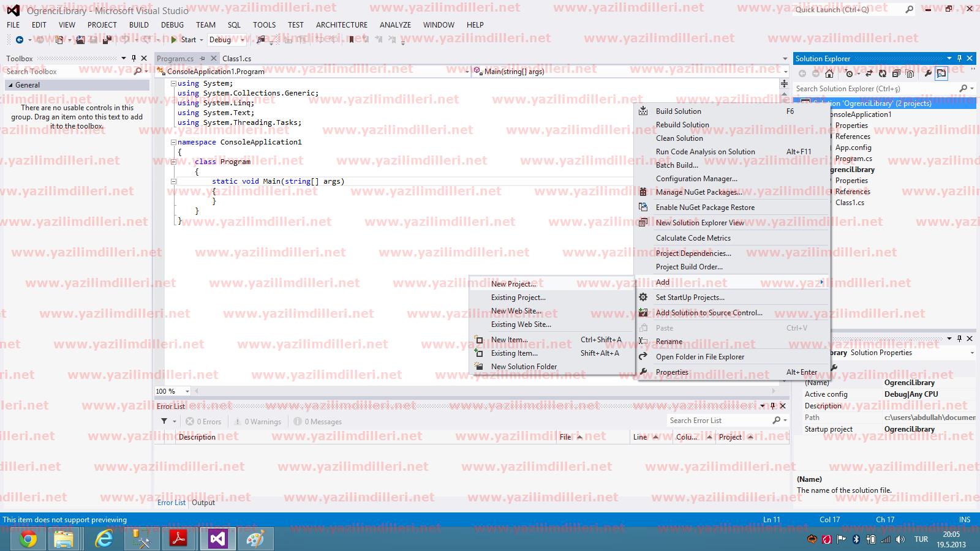The image size is (980, 551).
Task: Open the Debug configuration dropdown
Action: [227, 40]
